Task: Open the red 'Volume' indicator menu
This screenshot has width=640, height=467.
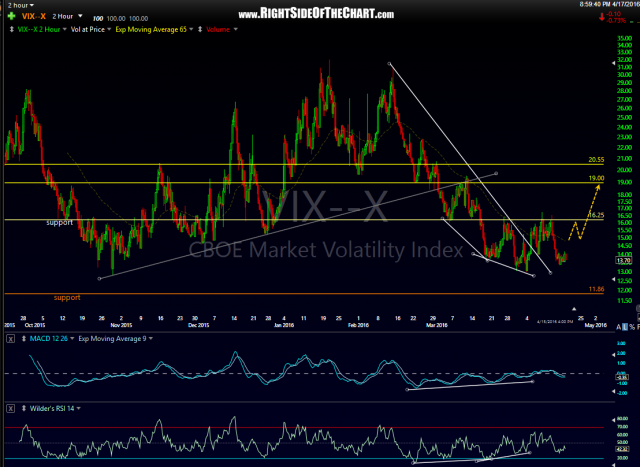Action: pos(222,29)
